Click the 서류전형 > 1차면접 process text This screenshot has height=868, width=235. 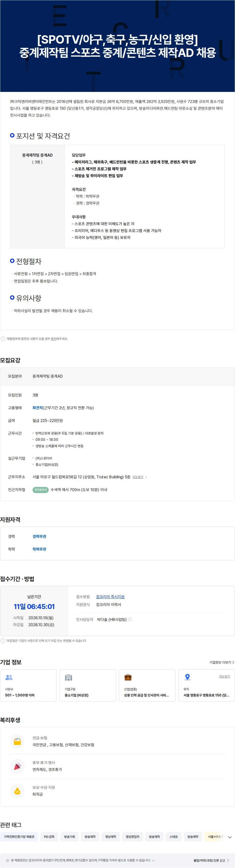(55, 274)
